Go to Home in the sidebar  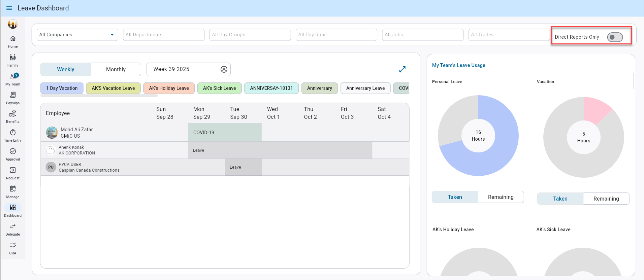(x=13, y=41)
